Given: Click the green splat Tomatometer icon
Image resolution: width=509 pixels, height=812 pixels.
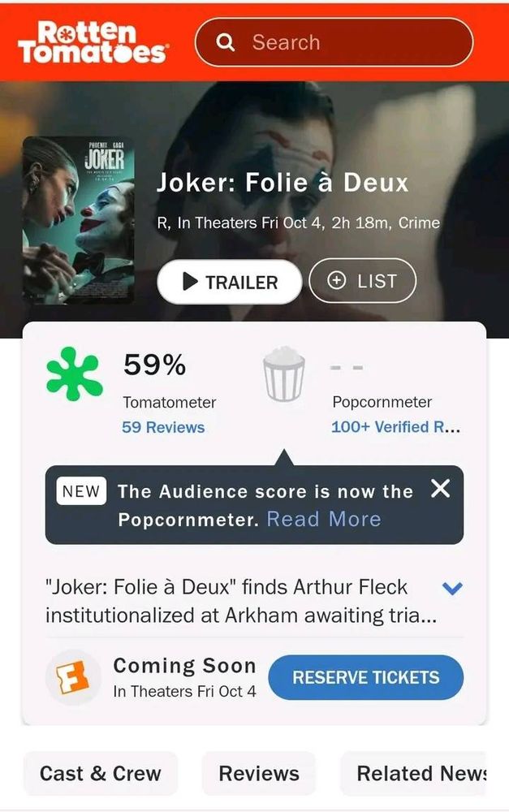Looking at the screenshot, I should 75,374.
